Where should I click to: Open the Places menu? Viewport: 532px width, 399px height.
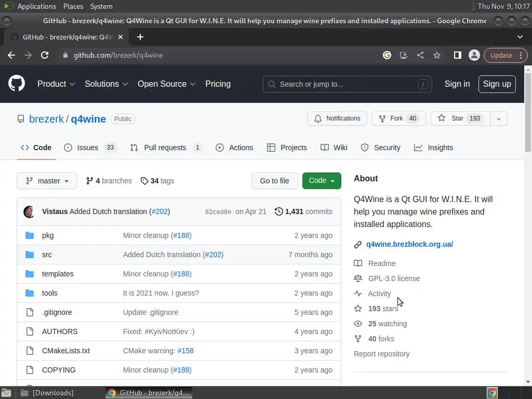(x=73, y=6)
